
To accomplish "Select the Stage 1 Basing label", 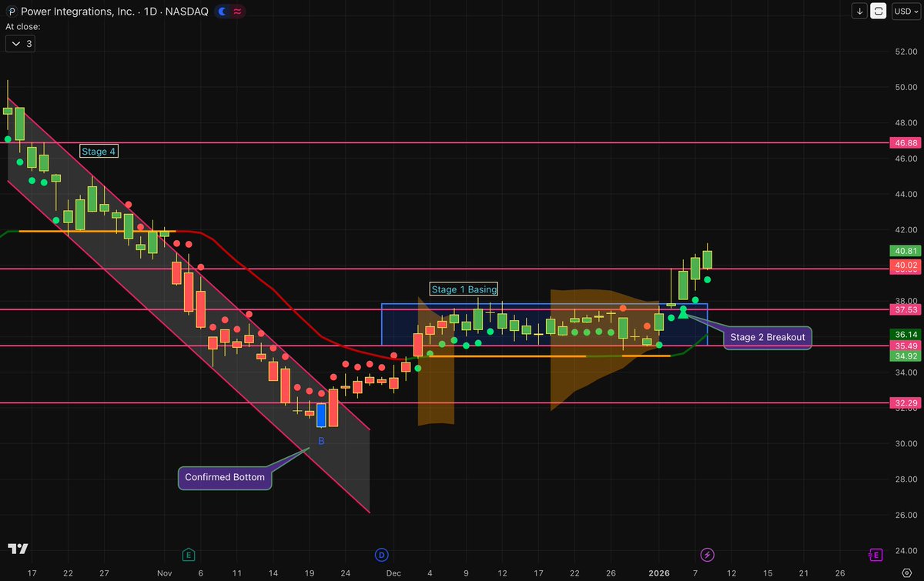I will point(464,289).
